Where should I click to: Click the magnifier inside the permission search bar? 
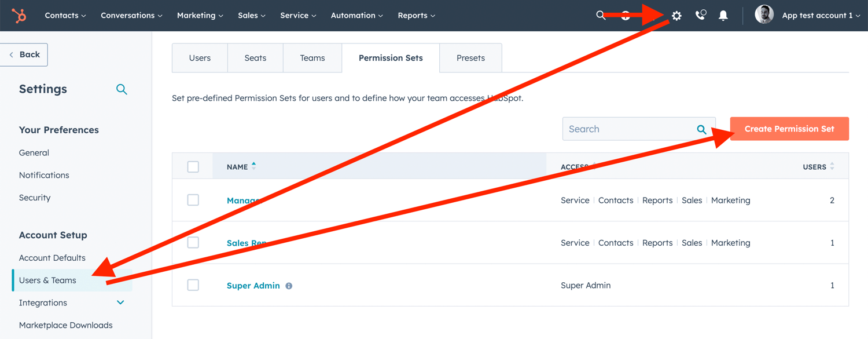click(x=701, y=129)
